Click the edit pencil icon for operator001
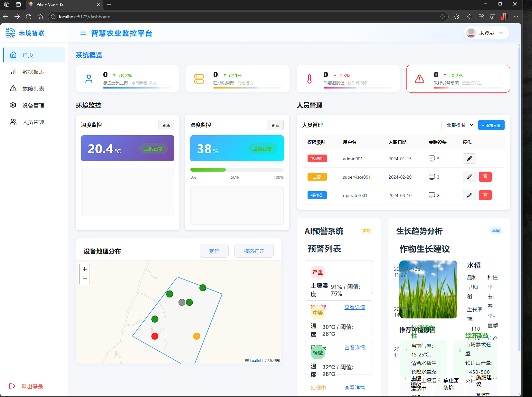Viewport: 532px width, 397px height. click(x=469, y=195)
